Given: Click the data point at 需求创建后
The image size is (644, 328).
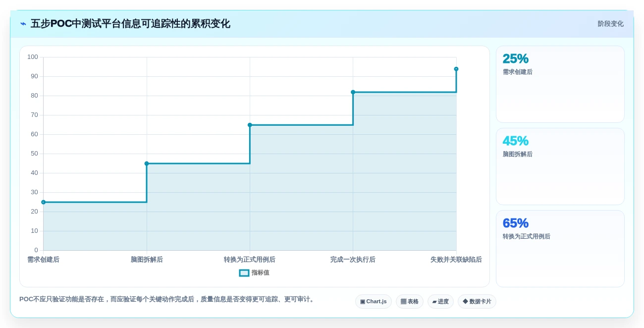Looking at the screenshot, I should [x=44, y=202].
